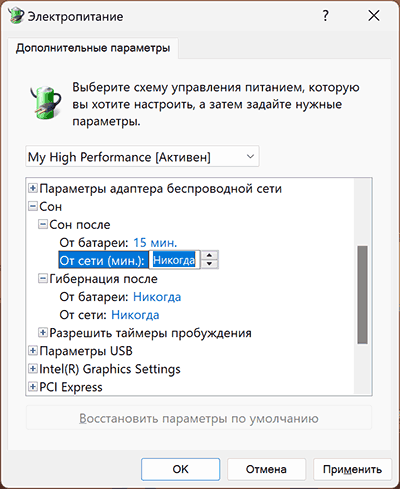Click the 15 мин. battery sleep value
Screen dimensions: 400x489
(x=155, y=242)
